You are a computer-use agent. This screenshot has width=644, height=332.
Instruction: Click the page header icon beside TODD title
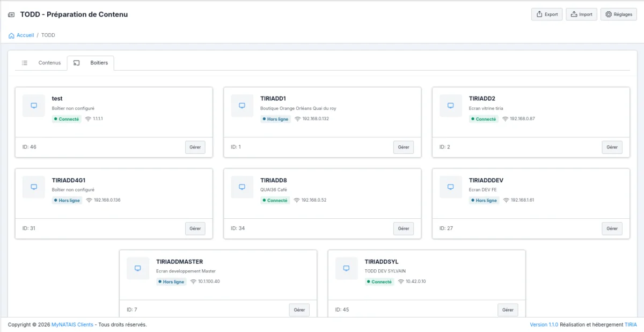(11, 14)
